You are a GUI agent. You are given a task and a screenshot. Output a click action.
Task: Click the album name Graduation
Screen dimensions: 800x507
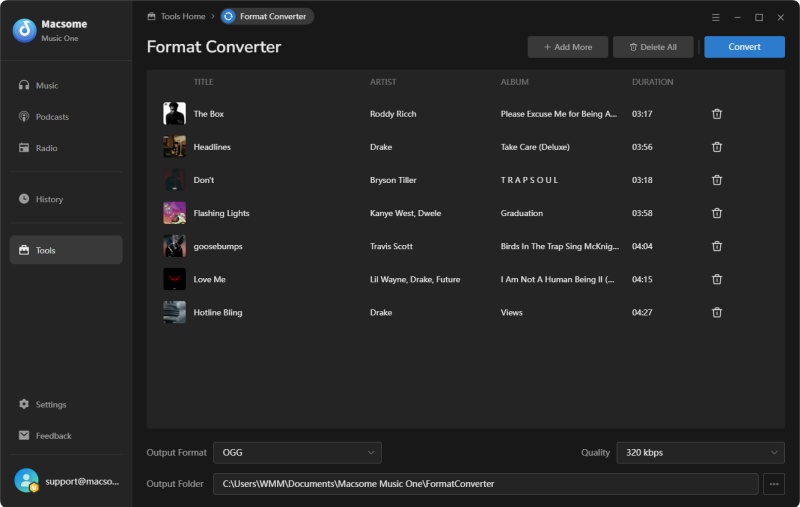click(522, 213)
